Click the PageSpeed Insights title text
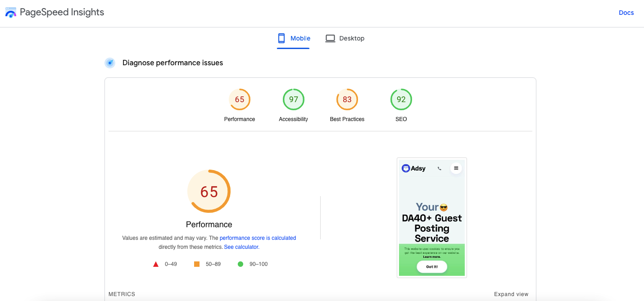 (62, 13)
